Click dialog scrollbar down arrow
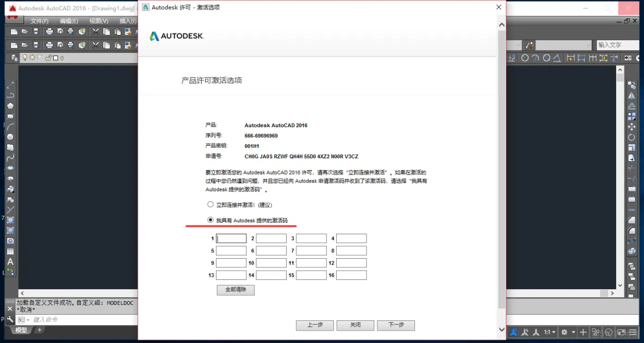 pos(501,329)
